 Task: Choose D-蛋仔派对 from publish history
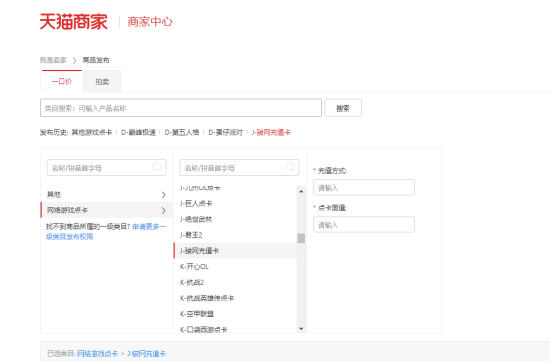click(x=225, y=132)
